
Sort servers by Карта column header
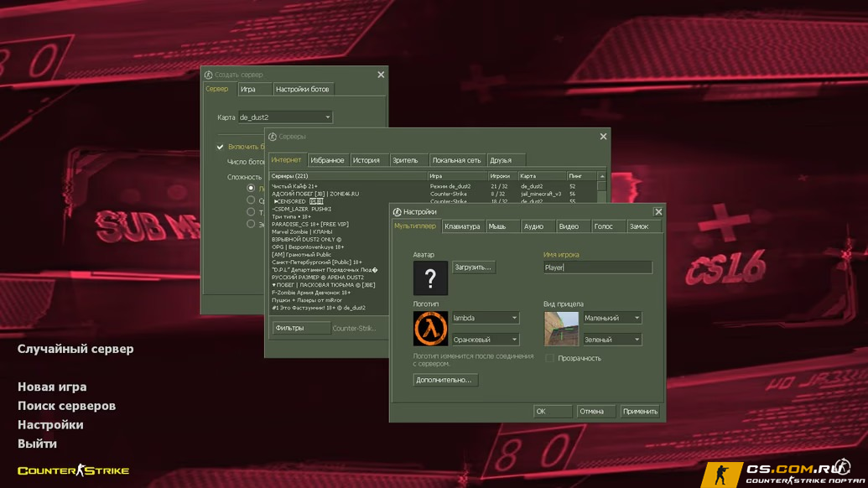542,176
